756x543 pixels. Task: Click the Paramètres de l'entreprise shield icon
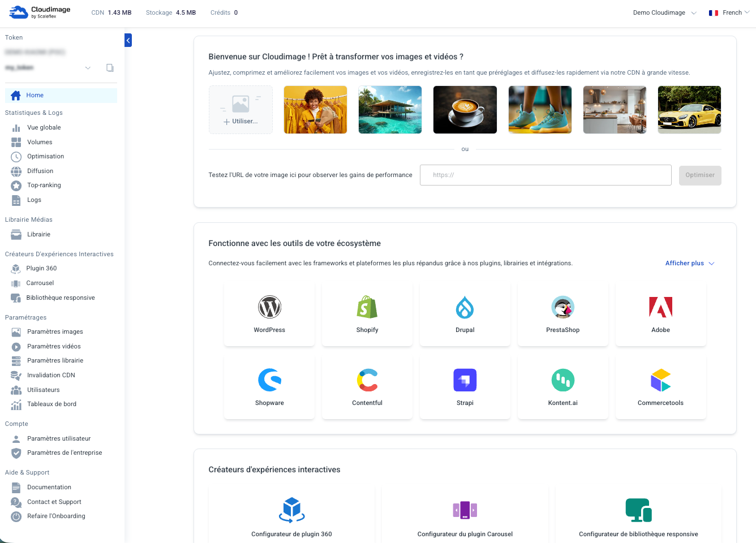pyautogui.click(x=16, y=453)
